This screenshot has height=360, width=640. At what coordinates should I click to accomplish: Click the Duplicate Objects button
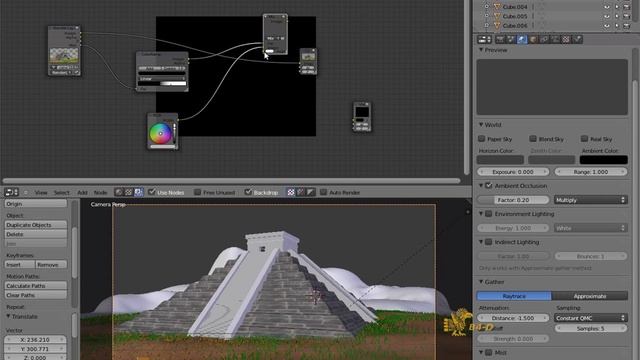(36, 224)
